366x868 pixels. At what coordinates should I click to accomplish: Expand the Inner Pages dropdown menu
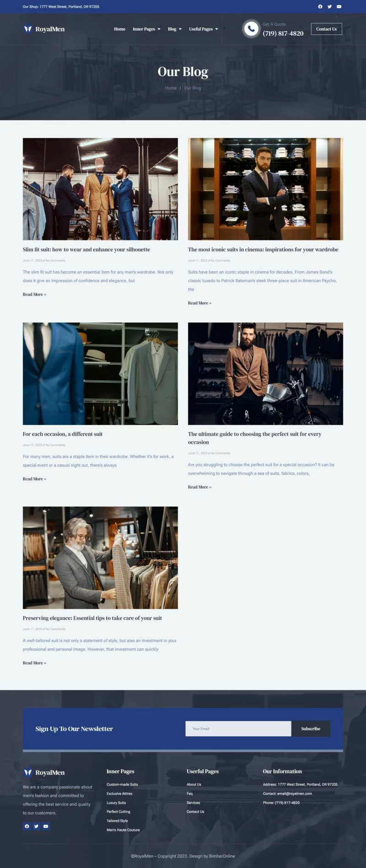point(146,29)
